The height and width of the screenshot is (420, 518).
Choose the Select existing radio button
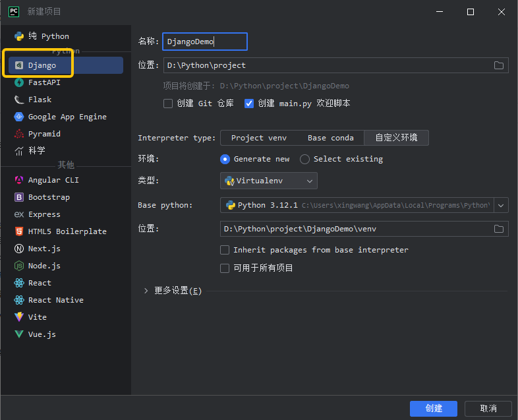tap(304, 160)
